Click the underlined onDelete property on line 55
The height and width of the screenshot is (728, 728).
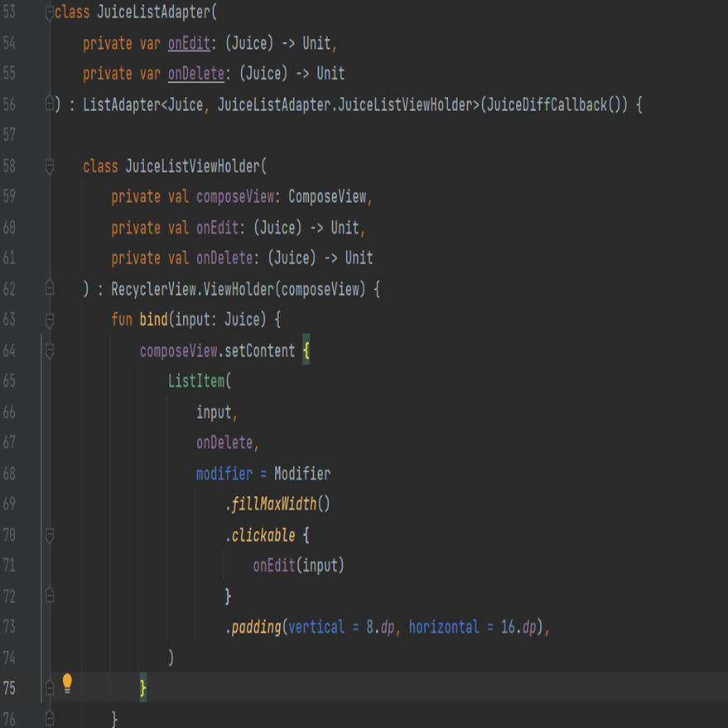click(197, 74)
